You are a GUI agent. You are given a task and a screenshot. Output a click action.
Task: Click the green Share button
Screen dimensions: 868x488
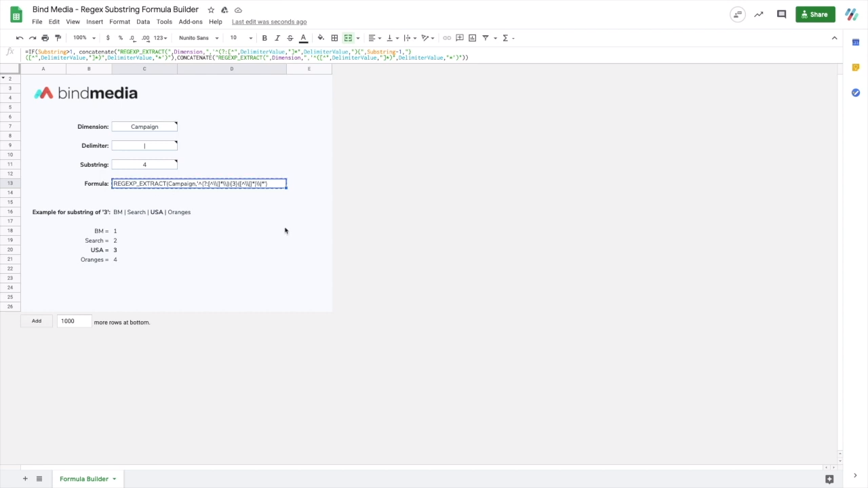[814, 14]
